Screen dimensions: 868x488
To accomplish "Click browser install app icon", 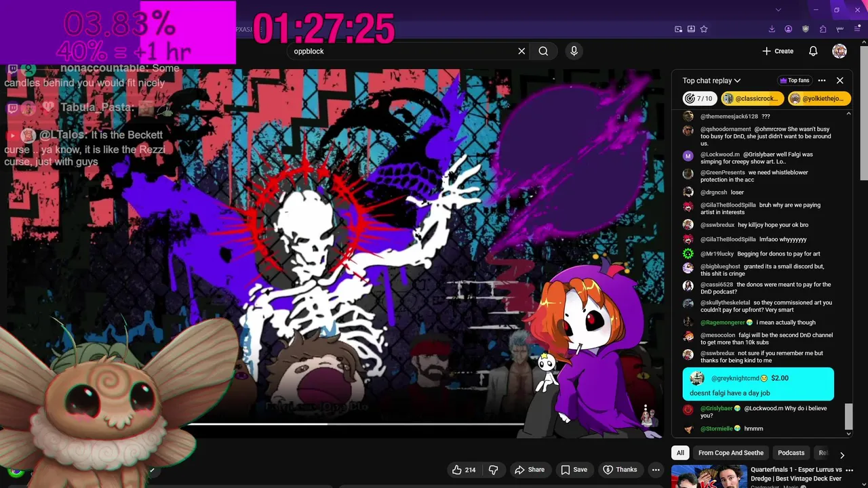I will pyautogui.click(x=691, y=29).
